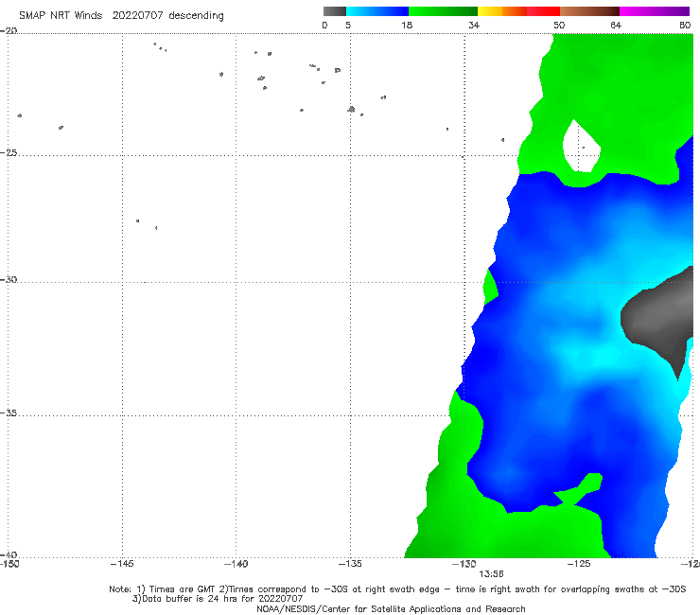Click the color bar label '64'
The width and height of the screenshot is (700, 615).
point(616,25)
